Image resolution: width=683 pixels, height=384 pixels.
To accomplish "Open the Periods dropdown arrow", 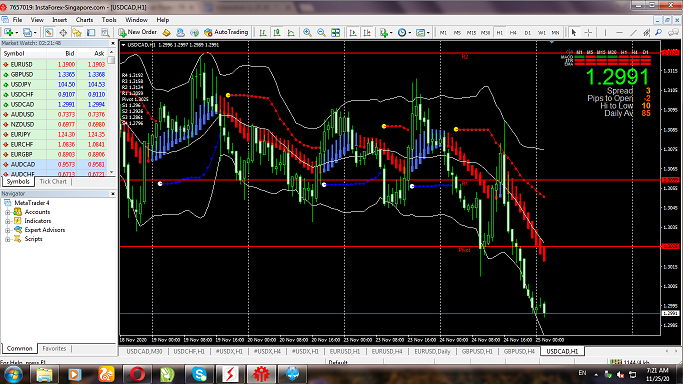I will (409, 33).
